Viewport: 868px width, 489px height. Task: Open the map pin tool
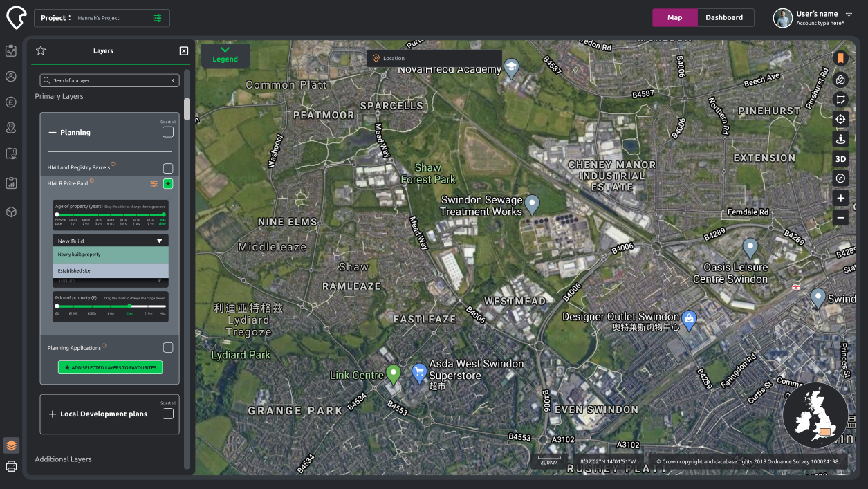pyautogui.click(x=840, y=80)
